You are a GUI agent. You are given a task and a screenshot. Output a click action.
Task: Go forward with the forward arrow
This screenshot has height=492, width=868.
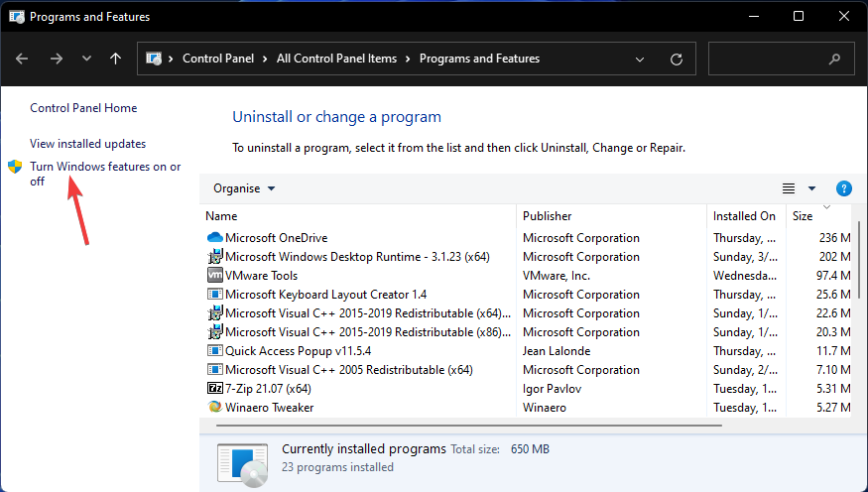tap(56, 59)
